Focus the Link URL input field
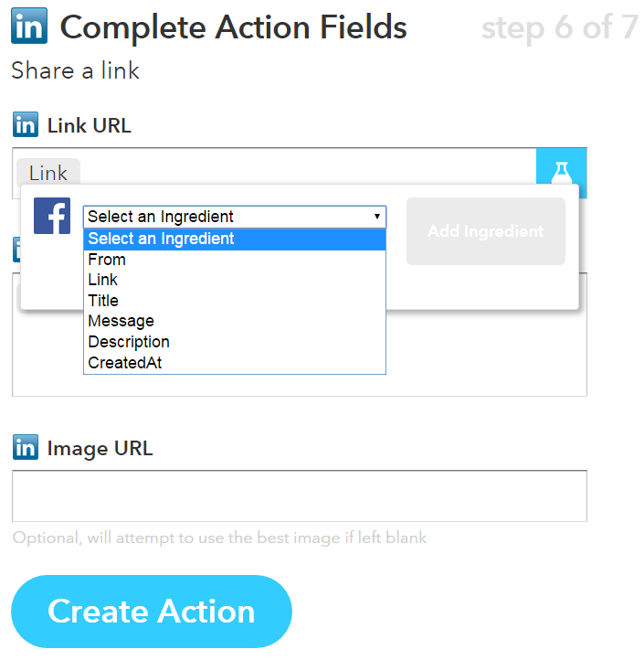 click(301, 172)
